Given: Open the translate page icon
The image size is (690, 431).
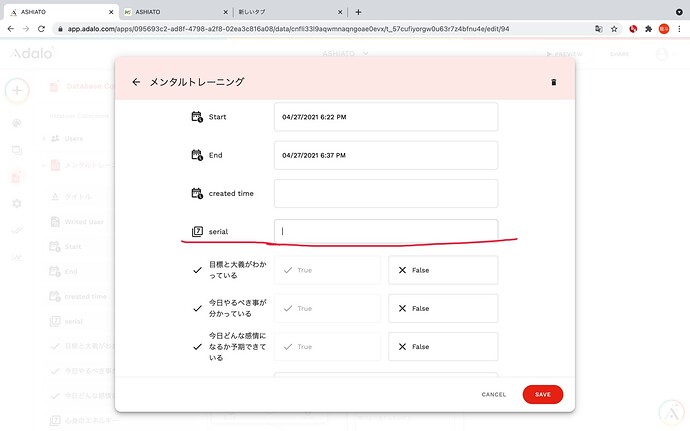Looking at the screenshot, I should tap(598, 29).
